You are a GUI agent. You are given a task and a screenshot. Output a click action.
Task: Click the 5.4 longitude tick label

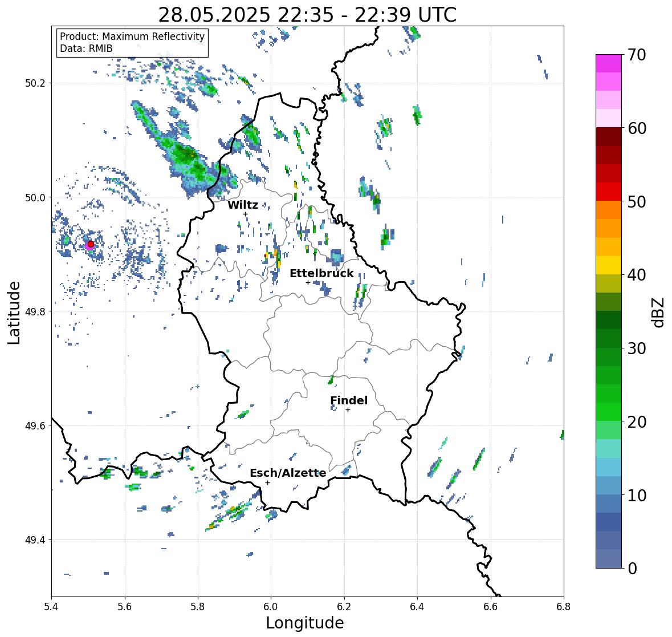coord(51,607)
